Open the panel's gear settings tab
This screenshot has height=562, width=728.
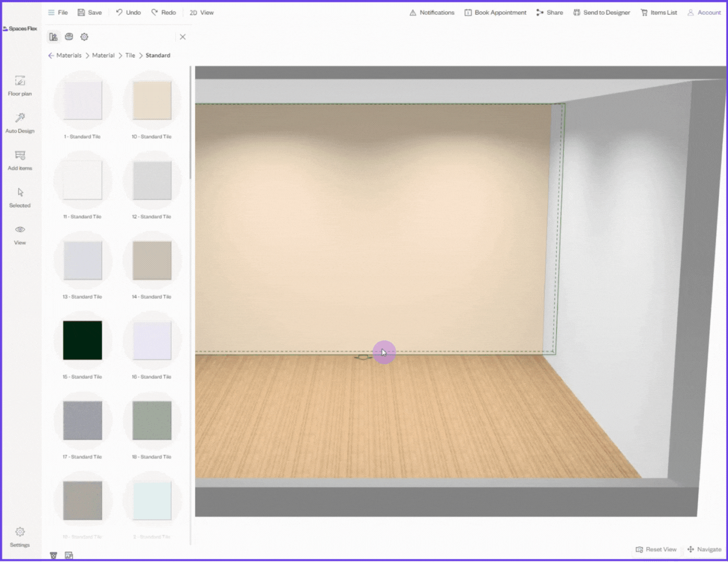tap(84, 37)
